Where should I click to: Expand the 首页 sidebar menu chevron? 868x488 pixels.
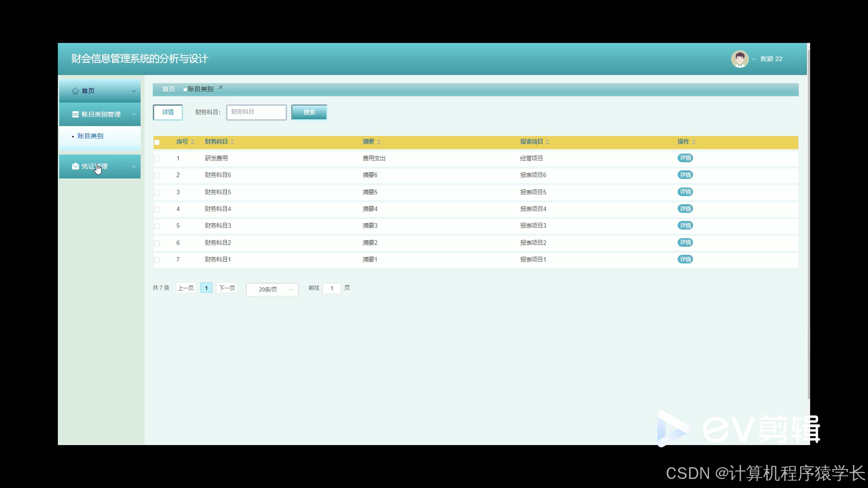134,91
